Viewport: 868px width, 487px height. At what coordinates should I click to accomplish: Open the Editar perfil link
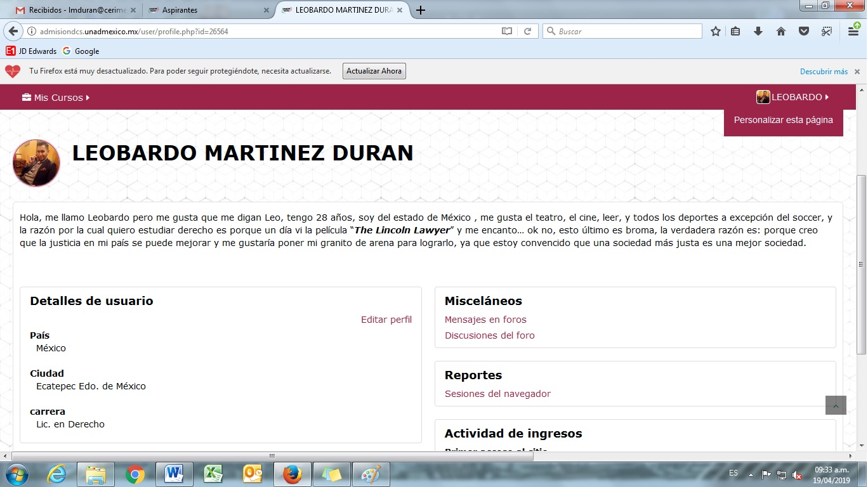[x=386, y=320]
